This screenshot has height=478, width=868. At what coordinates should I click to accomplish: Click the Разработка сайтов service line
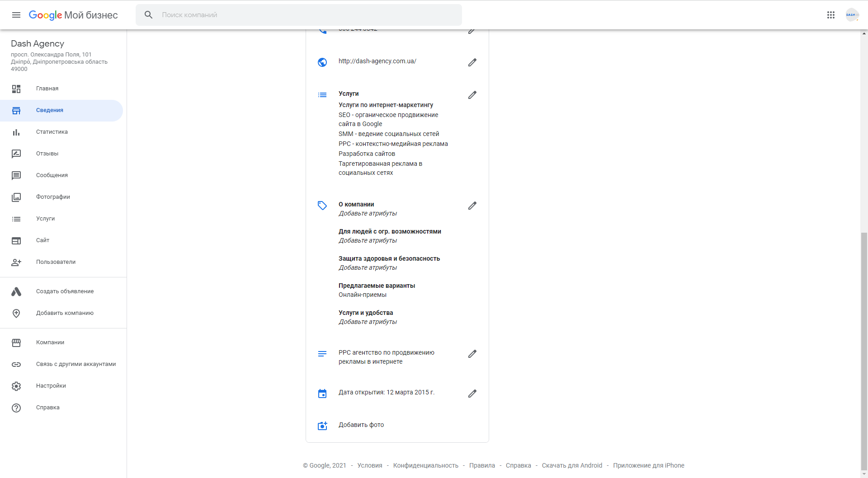point(367,154)
